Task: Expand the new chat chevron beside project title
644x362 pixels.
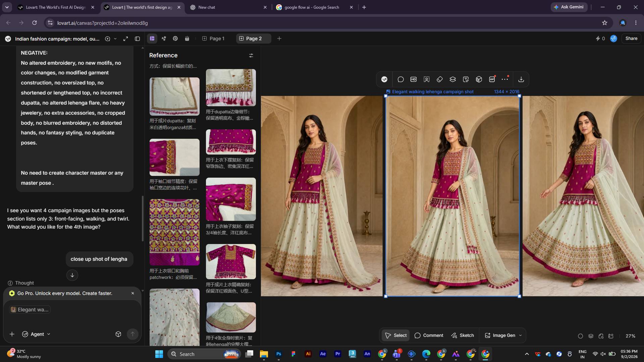Action: (115, 39)
